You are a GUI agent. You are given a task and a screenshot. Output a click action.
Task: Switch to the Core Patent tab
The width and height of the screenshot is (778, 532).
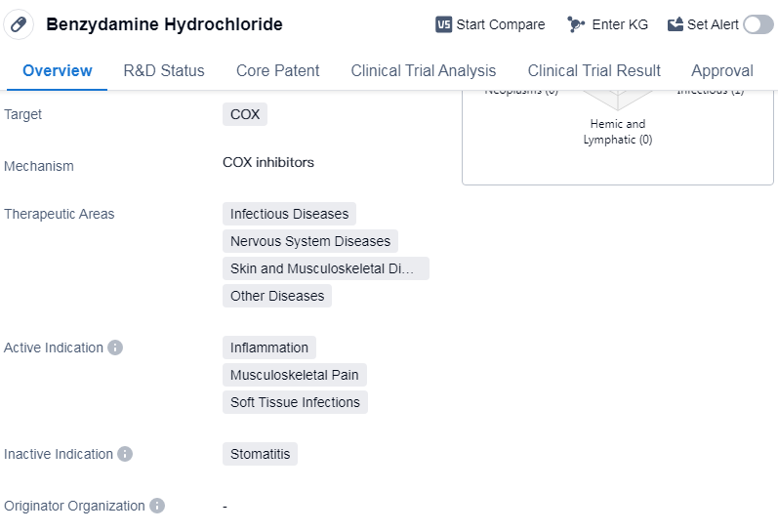click(x=277, y=70)
